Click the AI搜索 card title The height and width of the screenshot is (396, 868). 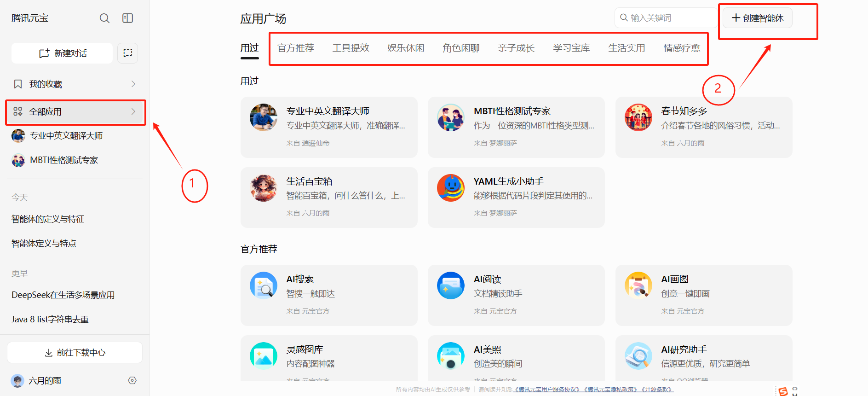pyautogui.click(x=300, y=279)
